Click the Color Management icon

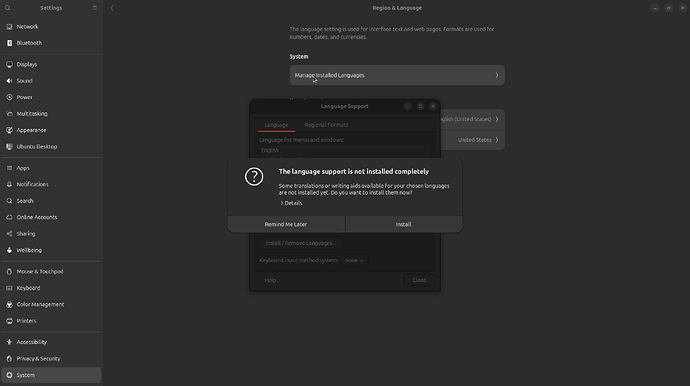coord(9,305)
